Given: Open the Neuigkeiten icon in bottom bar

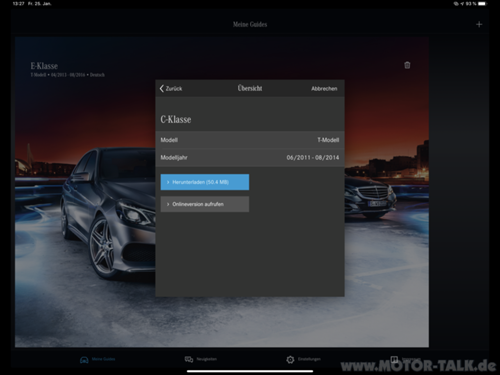Looking at the screenshot, I should point(189,359).
